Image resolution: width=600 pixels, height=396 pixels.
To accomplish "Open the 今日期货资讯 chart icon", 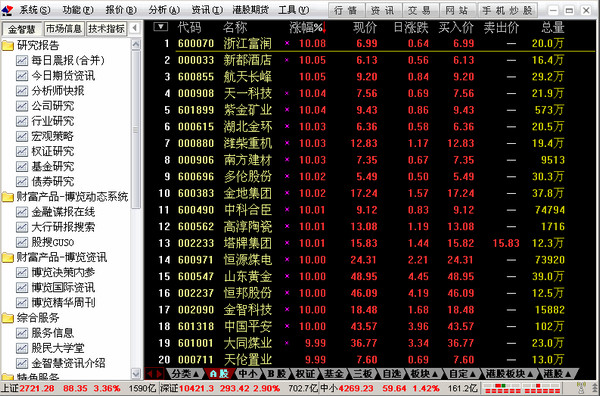I will (x=22, y=76).
